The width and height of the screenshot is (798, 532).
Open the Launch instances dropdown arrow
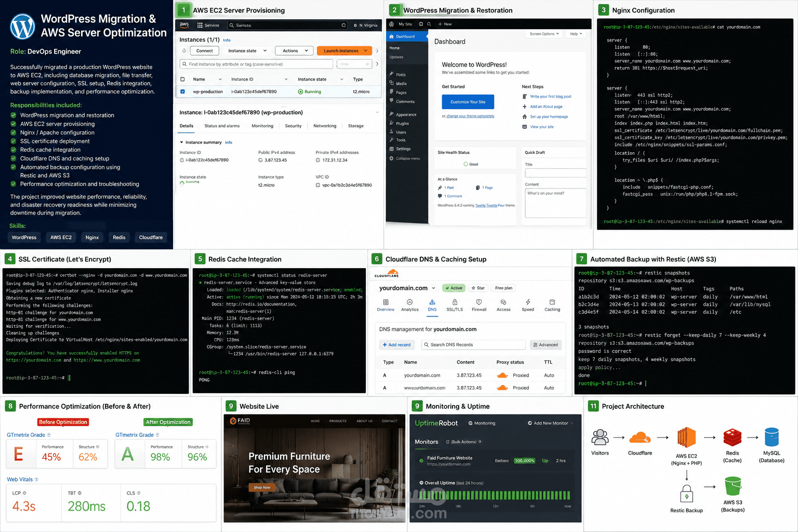[x=366, y=50]
